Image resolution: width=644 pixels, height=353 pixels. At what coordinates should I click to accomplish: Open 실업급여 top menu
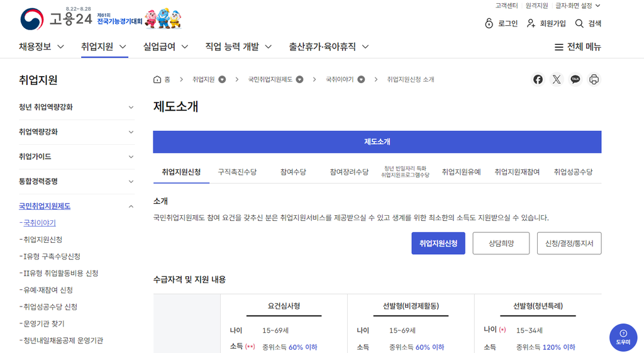[165, 47]
